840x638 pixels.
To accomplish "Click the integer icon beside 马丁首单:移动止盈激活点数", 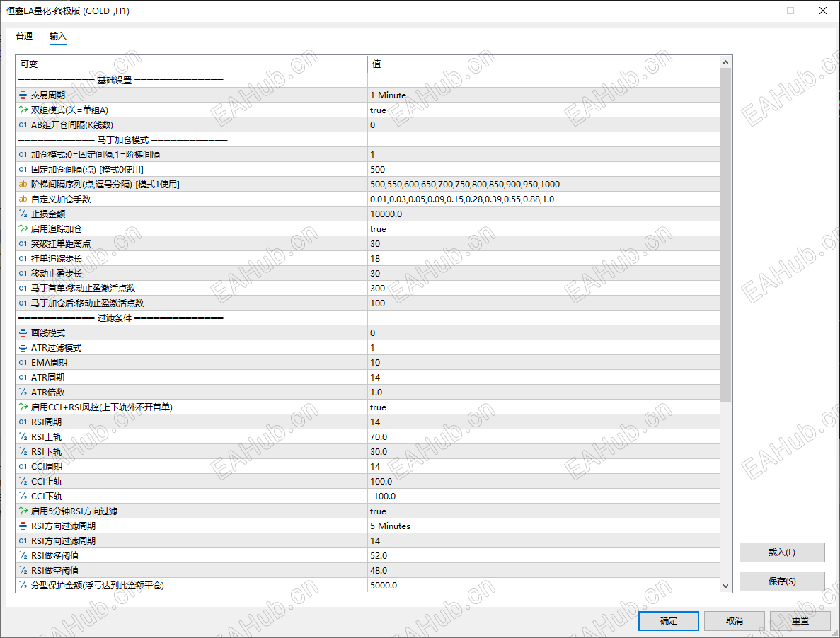I will pos(23,289).
